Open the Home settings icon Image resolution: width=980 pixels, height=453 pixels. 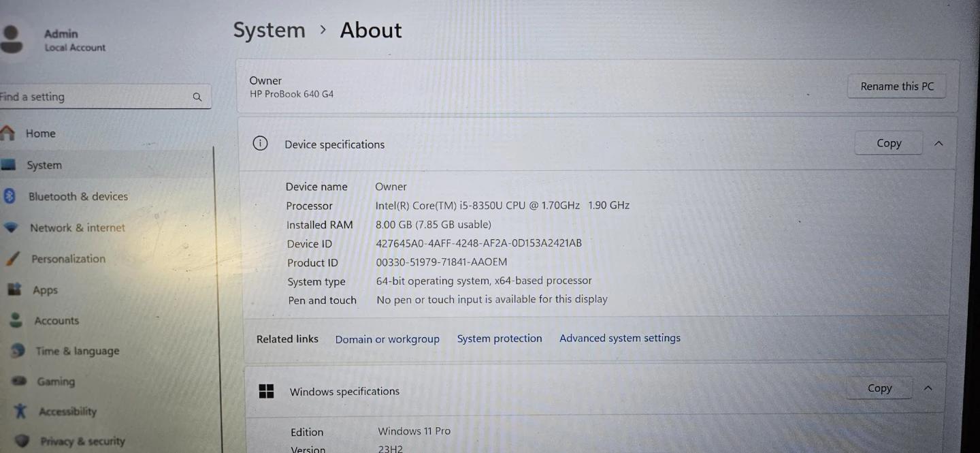pos(7,132)
